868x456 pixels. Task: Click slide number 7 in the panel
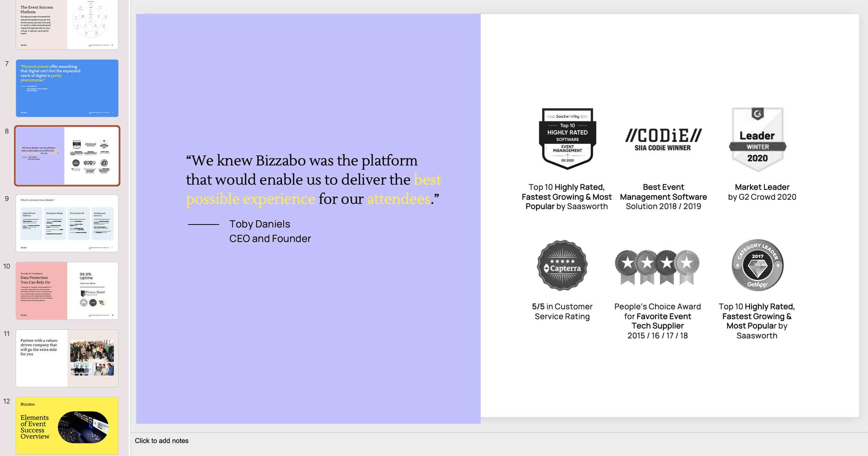pos(7,64)
